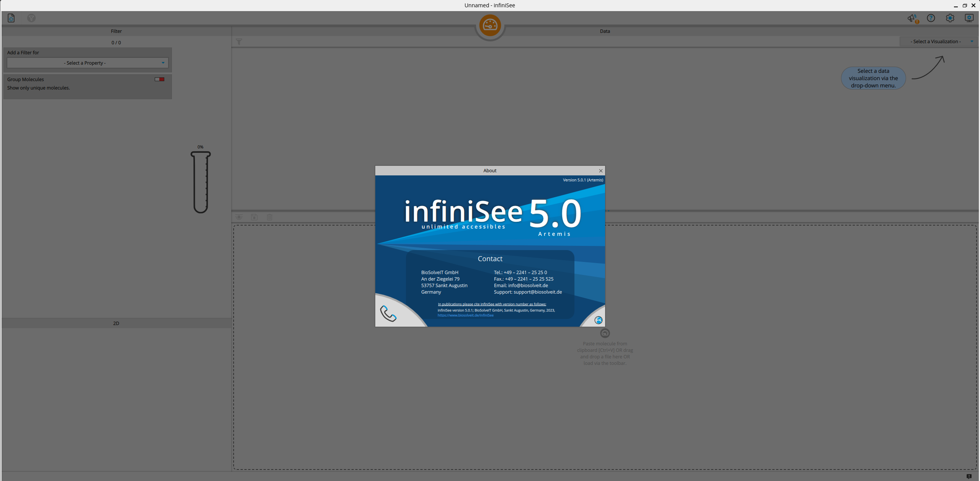980x481 pixels.
Task: Click 'Fax.: +49 – 2241 – 25 25 525' text
Action: (x=524, y=279)
